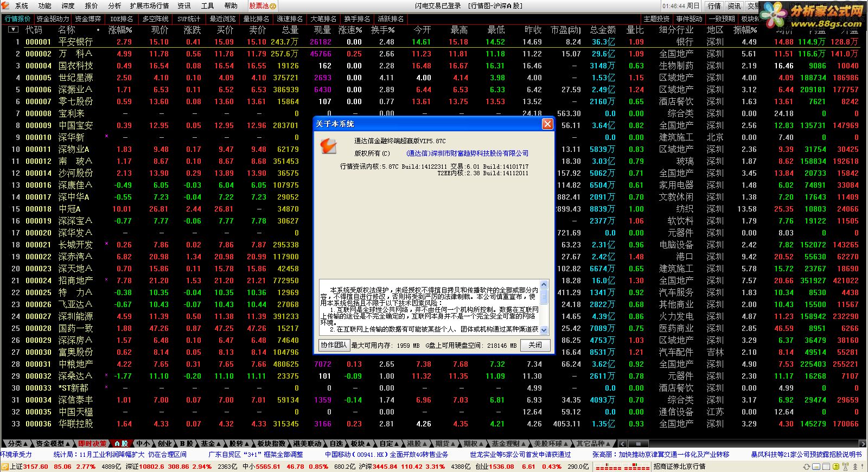Switch to the 资金驱动力 tab
The width and height of the screenshot is (868, 472).
53,19
